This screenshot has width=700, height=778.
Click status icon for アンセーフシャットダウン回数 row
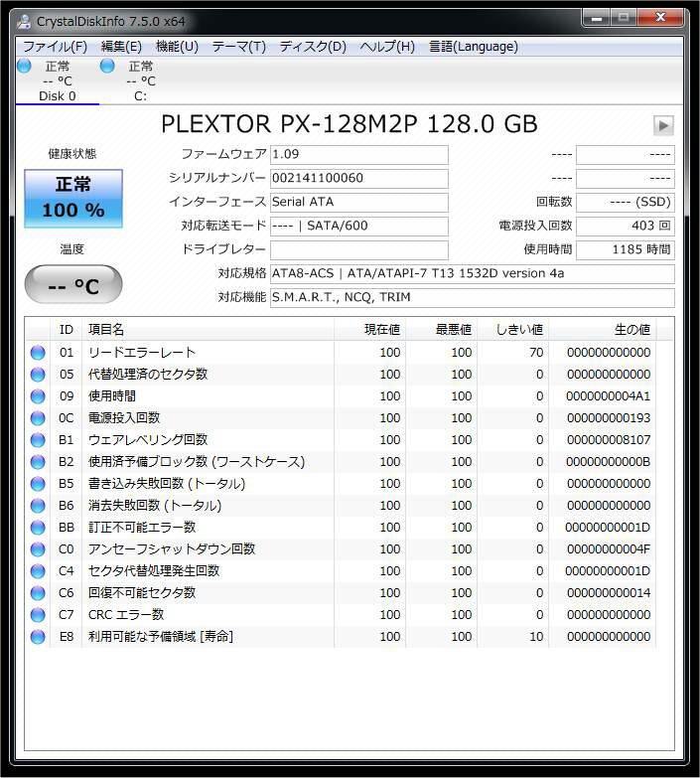[x=38, y=549]
